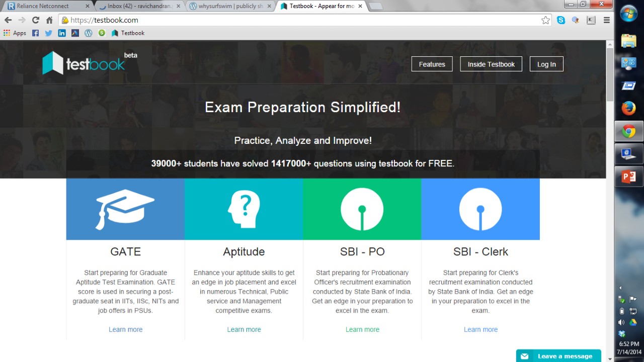The height and width of the screenshot is (362, 644).
Task: Open the Apps bookmarks shortcut
Action: click(15, 33)
